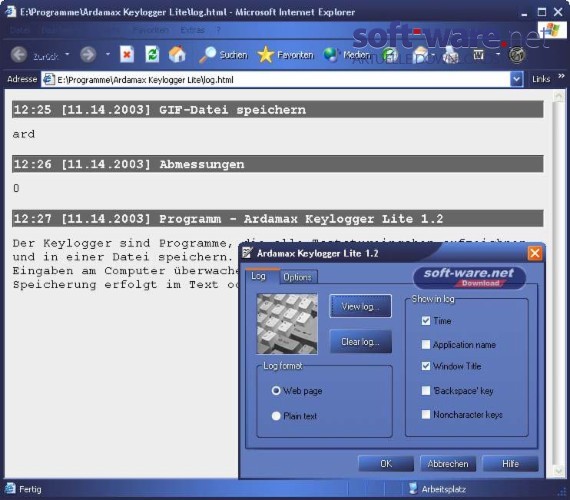Switch to the Log tab
Screen dimensions: 570x500
point(258,276)
